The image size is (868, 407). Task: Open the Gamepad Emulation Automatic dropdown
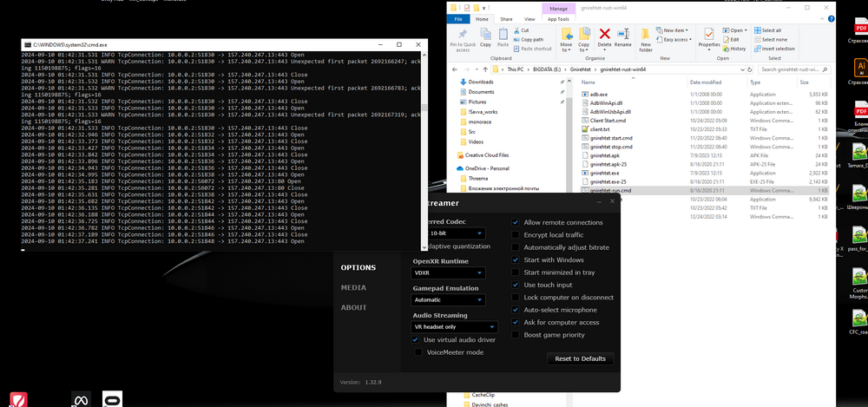coord(449,299)
